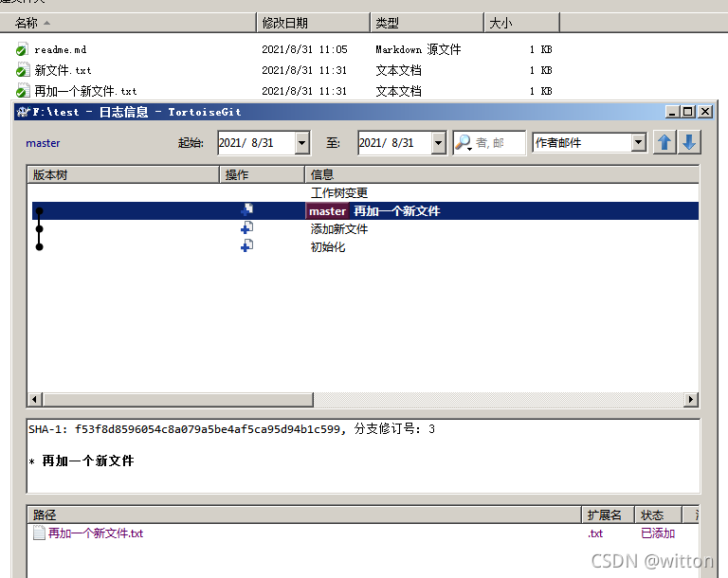This screenshot has width=728, height=578.
Task: Click the 已添加 status cell
Action: pyautogui.click(x=658, y=533)
